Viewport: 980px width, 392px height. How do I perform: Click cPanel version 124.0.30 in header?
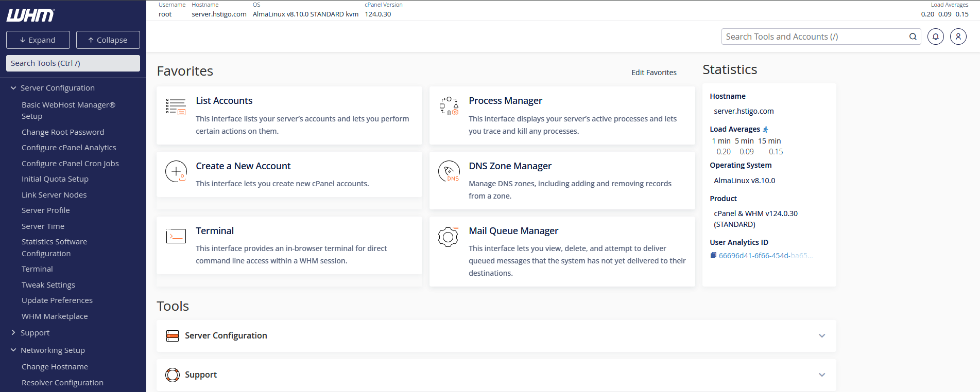click(378, 14)
